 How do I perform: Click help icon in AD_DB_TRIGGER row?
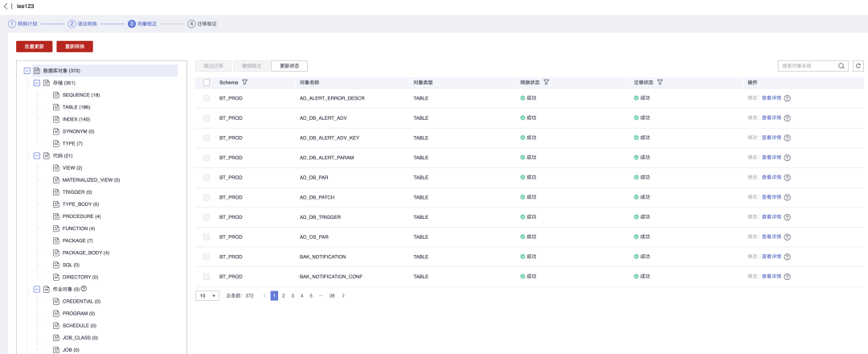coord(787,217)
